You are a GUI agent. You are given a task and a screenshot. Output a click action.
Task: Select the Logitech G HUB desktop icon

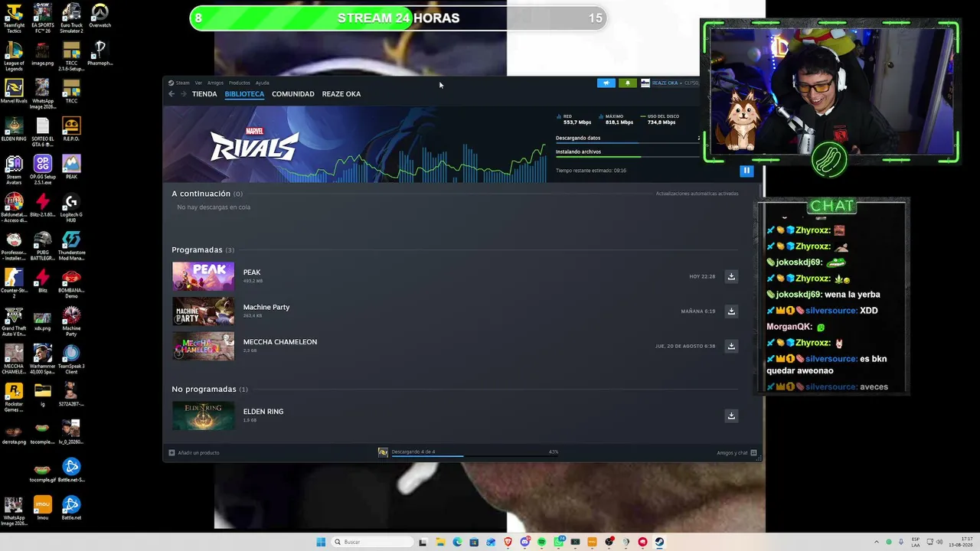tap(71, 207)
